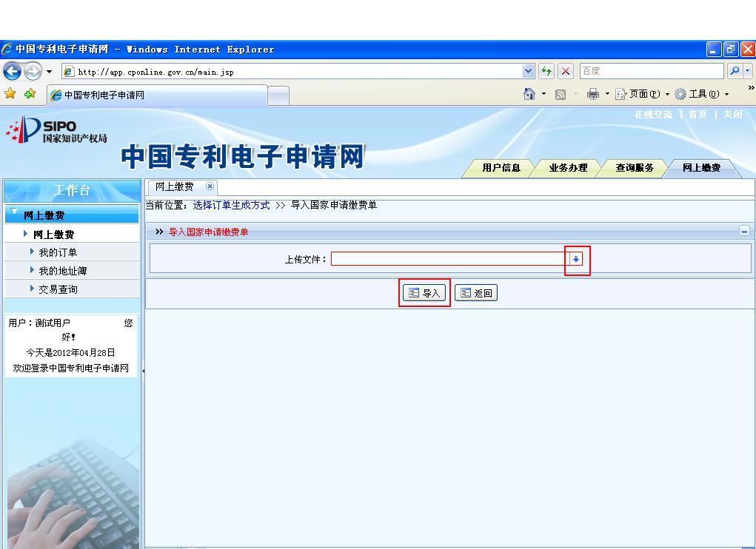Click the search magnifier icon

tap(735, 71)
